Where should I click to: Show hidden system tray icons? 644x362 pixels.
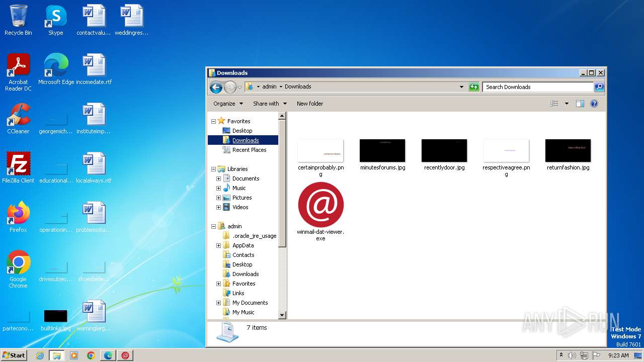click(x=561, y=355)
